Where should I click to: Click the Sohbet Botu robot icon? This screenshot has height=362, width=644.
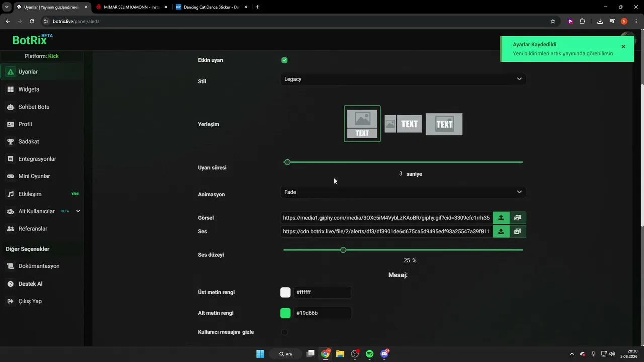10,107
